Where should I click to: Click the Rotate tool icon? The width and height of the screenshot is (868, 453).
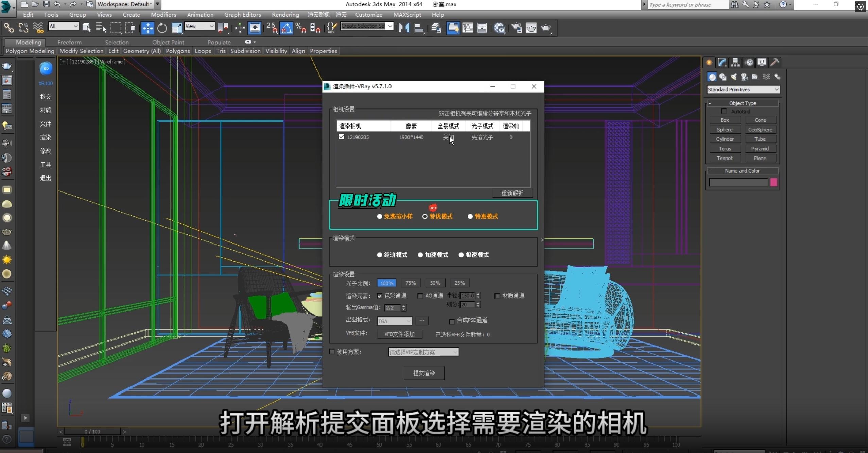point(162,28)
